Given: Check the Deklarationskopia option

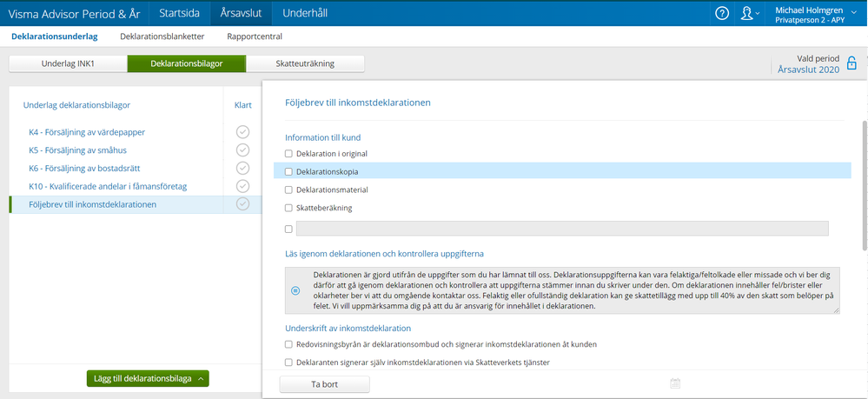Looking at the screenshot, I should coord(289,172).
